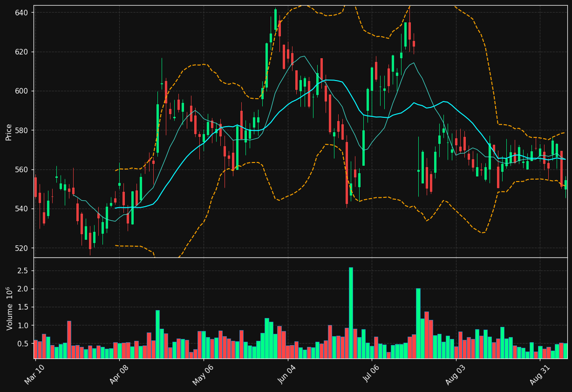Click the 1.0 volume axis label

point(24,325)
